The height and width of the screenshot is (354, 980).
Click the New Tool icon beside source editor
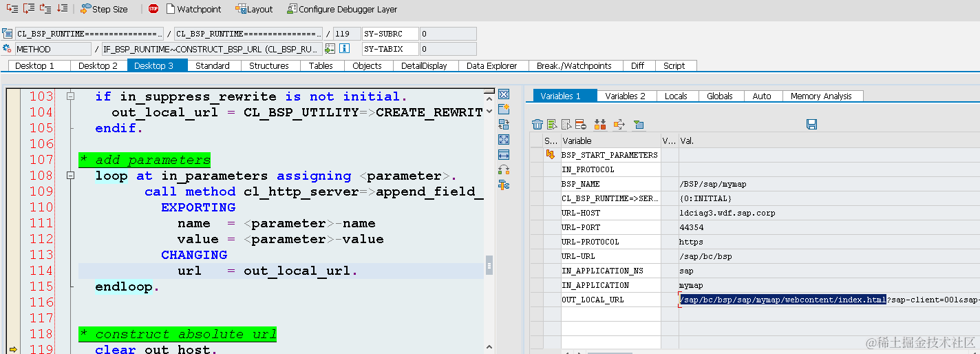[x=503, y=109]
